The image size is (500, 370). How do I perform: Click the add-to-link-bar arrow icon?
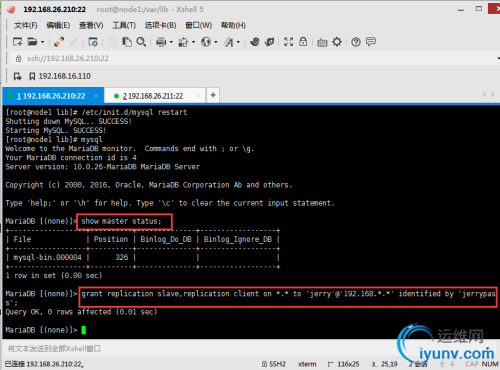click(17, 76)
